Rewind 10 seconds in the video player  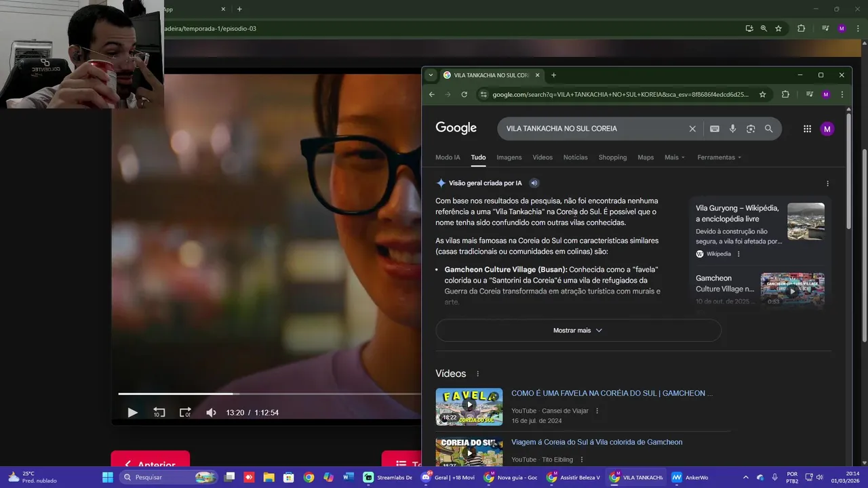(x=159, y=413)
